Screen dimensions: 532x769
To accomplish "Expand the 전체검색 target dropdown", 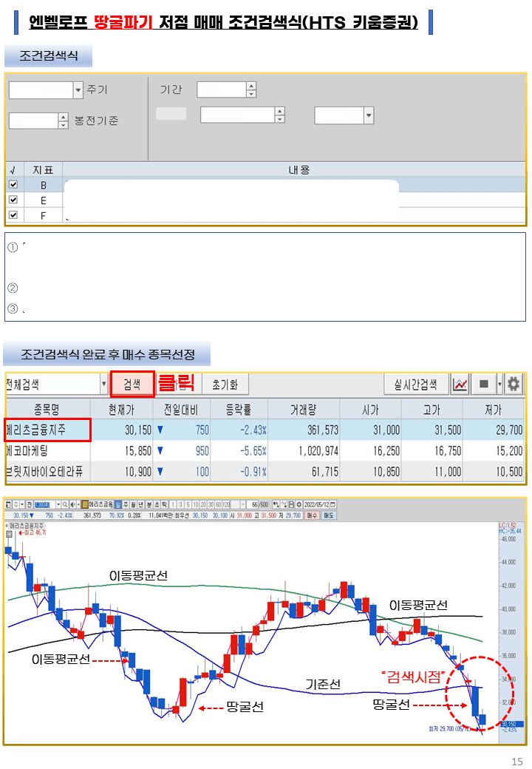I will [x=103, y=384].
